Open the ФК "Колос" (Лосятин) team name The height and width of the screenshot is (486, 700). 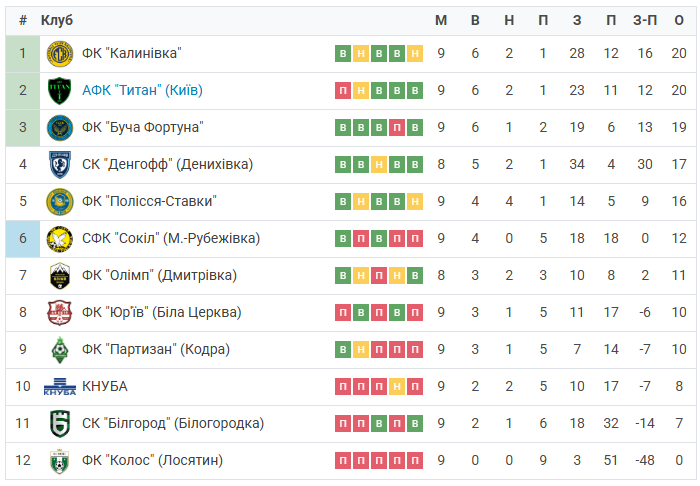[152, 460]
